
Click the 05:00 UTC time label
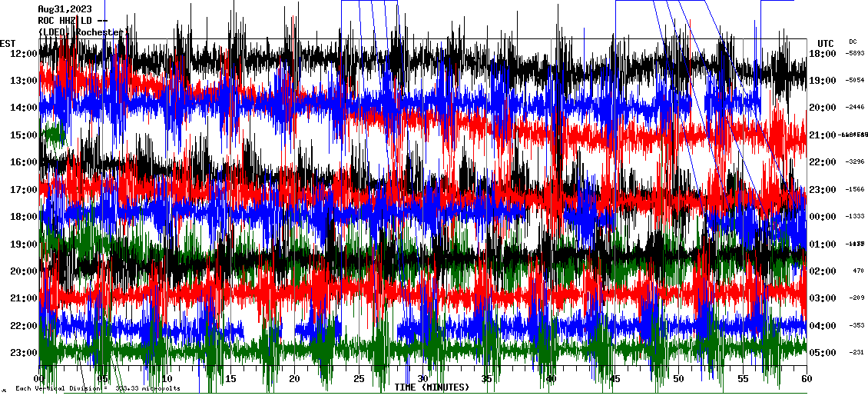pos(823,353)
